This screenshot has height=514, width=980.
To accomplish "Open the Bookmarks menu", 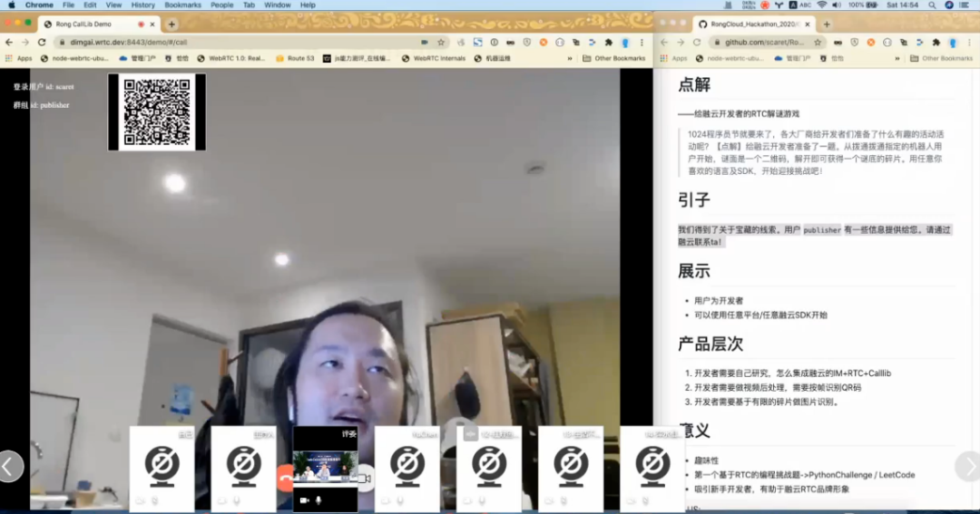I will [x=182, y=5].
